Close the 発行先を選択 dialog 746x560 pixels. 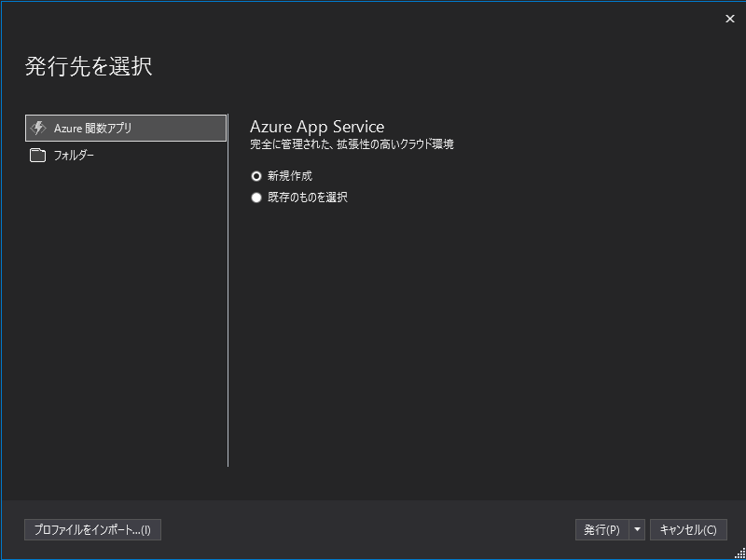(730, 19)
